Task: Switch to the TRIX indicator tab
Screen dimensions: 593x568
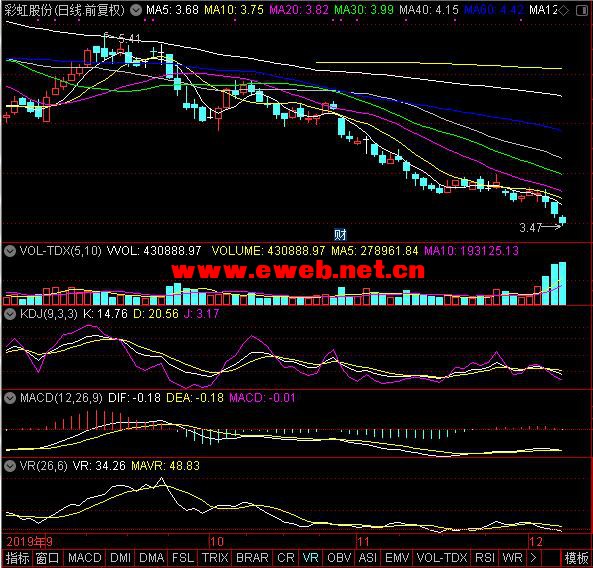Action: coord(215,558)
